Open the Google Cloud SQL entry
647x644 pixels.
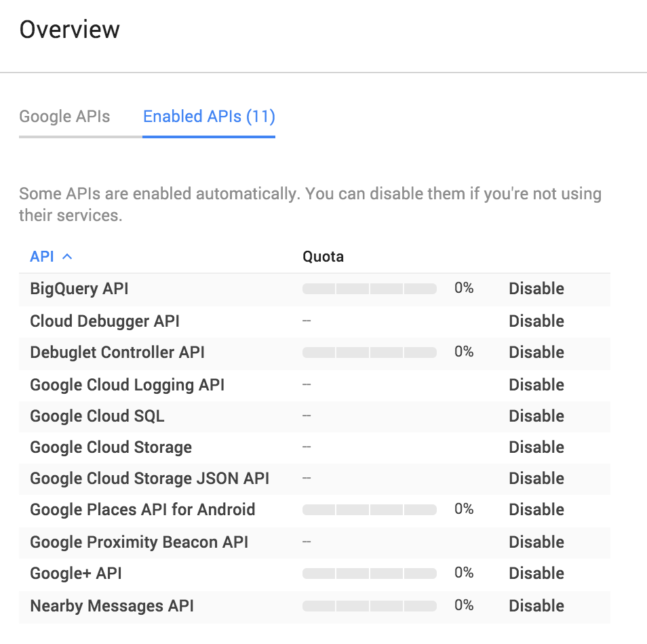pyautogui.click(x=97, y=416)
